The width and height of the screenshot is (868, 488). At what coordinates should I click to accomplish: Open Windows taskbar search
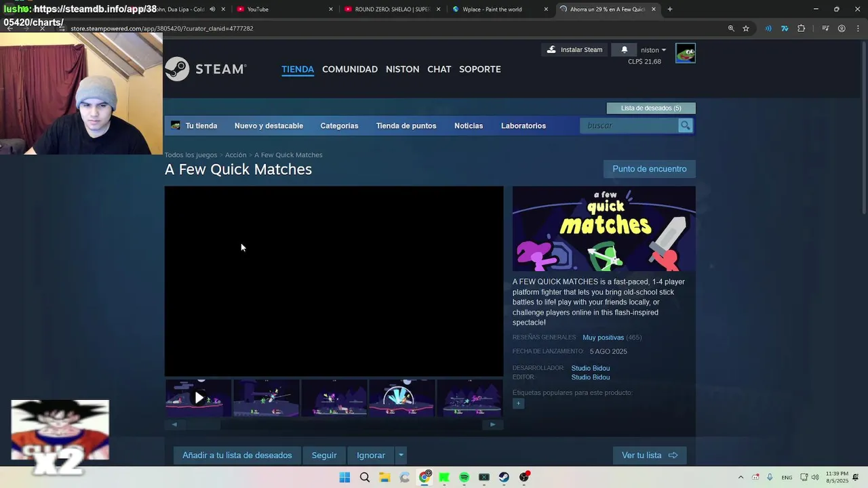coord(365,477)
